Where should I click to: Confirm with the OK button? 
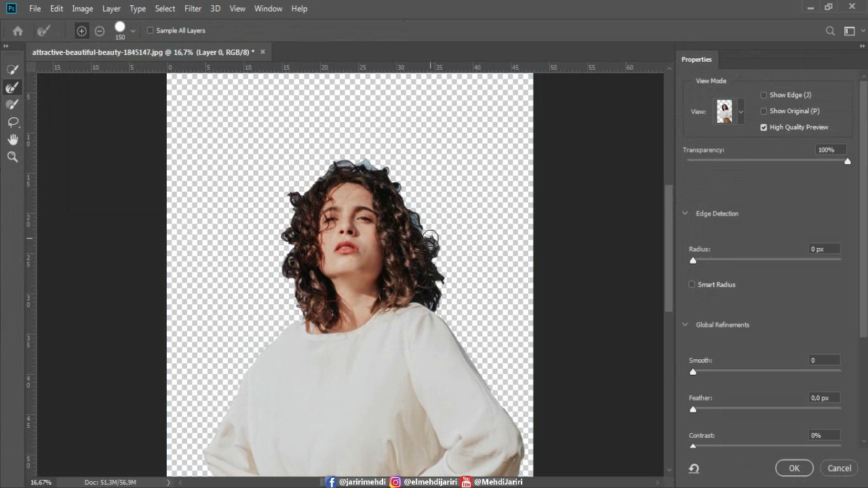(x=794, y=468)
